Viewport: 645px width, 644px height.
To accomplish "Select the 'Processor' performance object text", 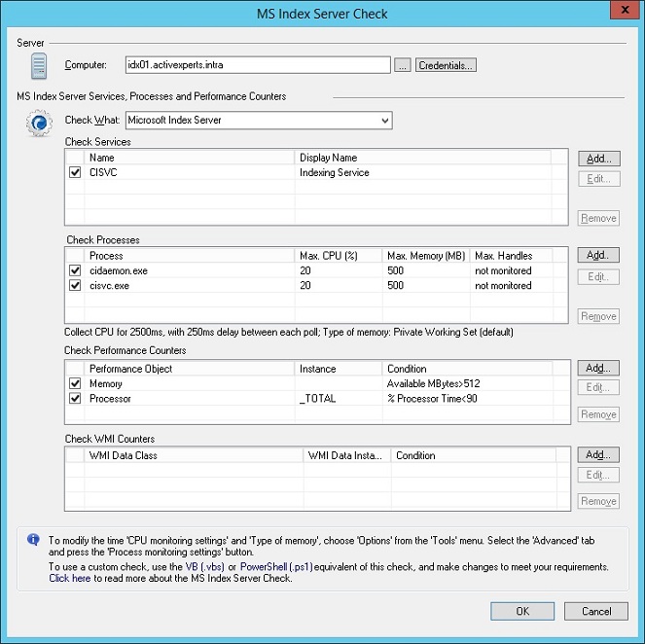I will tap(110, 399).
